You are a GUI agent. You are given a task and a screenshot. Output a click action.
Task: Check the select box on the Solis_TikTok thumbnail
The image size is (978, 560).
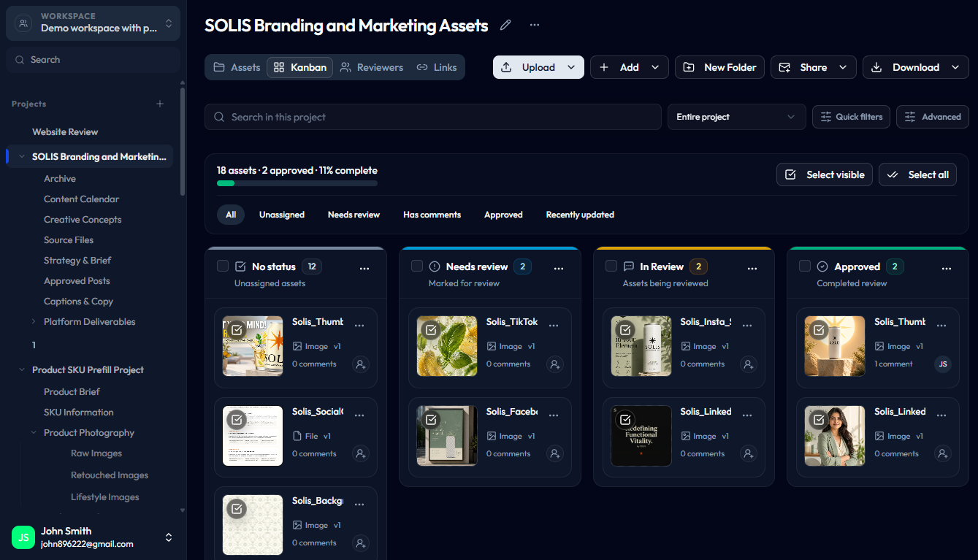click(431, 330)
